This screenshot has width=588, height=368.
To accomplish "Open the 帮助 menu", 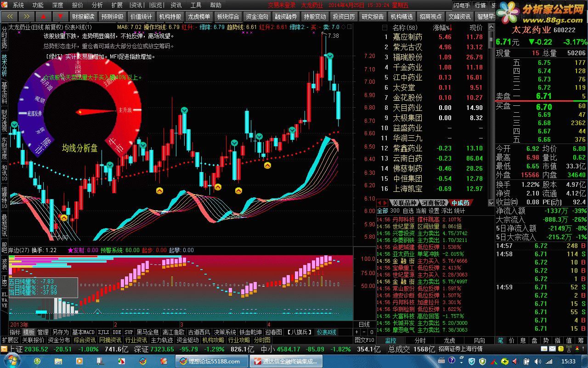I will (x=215, y=5).
